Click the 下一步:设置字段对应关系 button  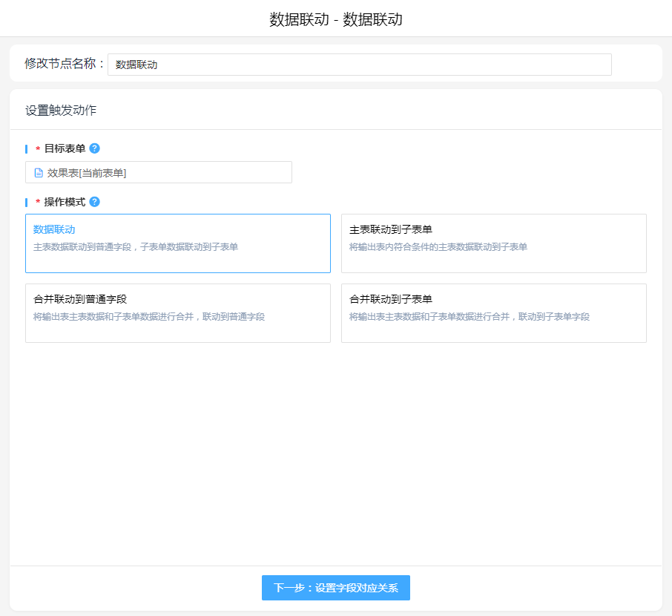(335, 588)
